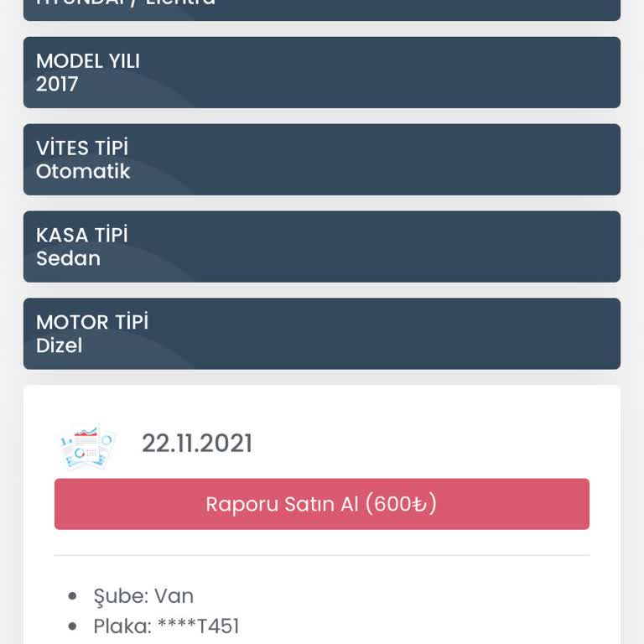Image resolution: width=644 pixels, height=644 pixels.
Task: Click the Plaka ****T451 list entry
Action: (166, 626)
